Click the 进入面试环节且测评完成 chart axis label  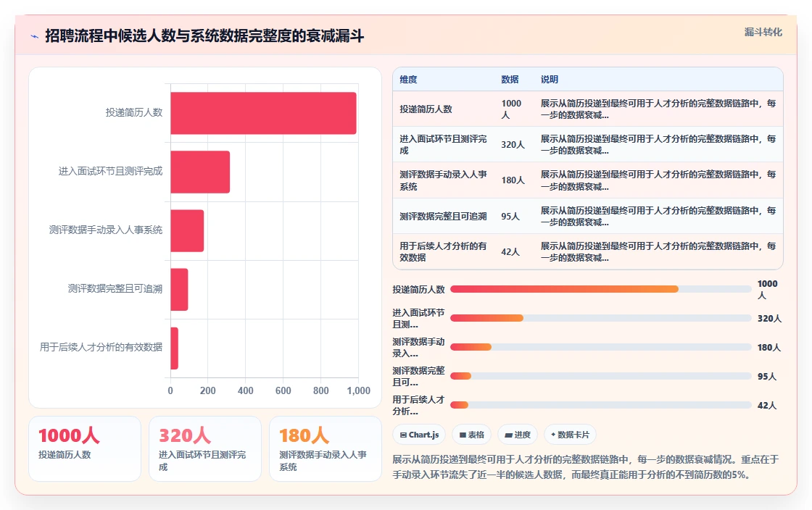click(110, 171)
